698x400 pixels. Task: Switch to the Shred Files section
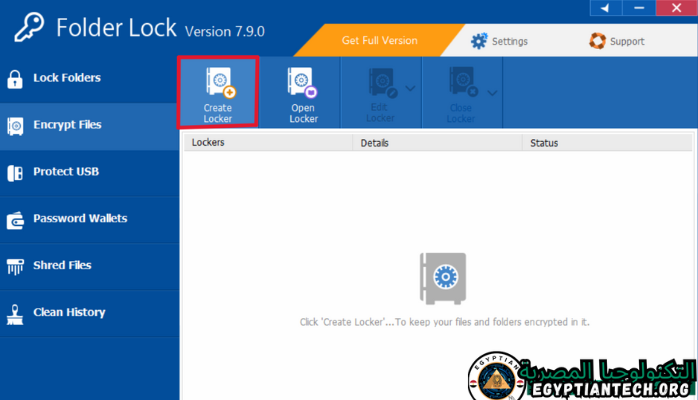pyautogui.click(x=62, y=265)
